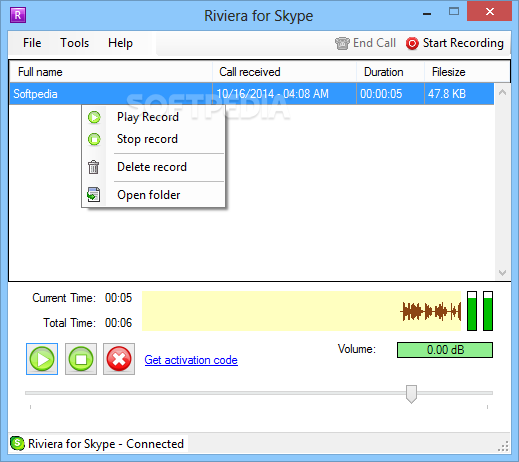The image size is (519, 462).
Task: Open the Tools menu
Action: 74,43
